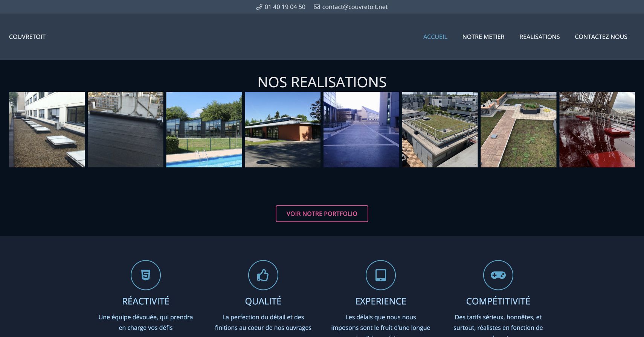644x337 pixels.
Task: Open the NOTRE METIER menu item
Action: (483, 37)
